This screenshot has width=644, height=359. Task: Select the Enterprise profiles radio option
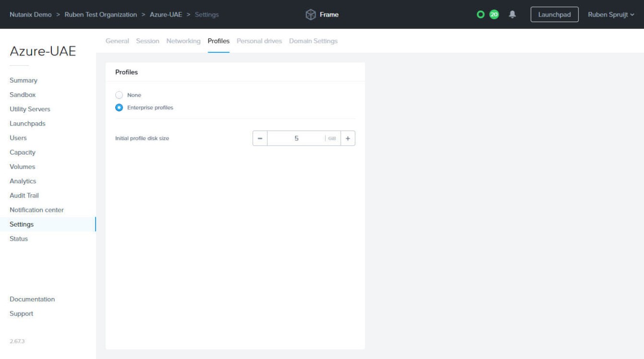point(119,108)
